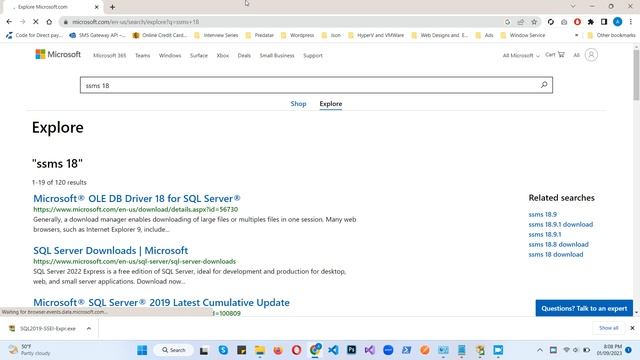The image size is (640, 360).
Task: Click related search ssms 18.8 download
Action: 558,244
